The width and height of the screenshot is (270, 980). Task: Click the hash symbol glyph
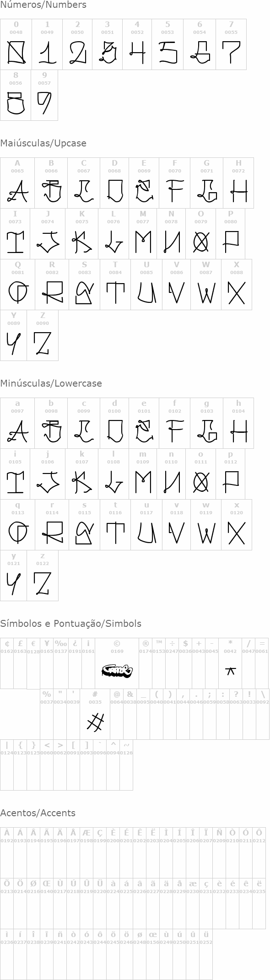95,722
